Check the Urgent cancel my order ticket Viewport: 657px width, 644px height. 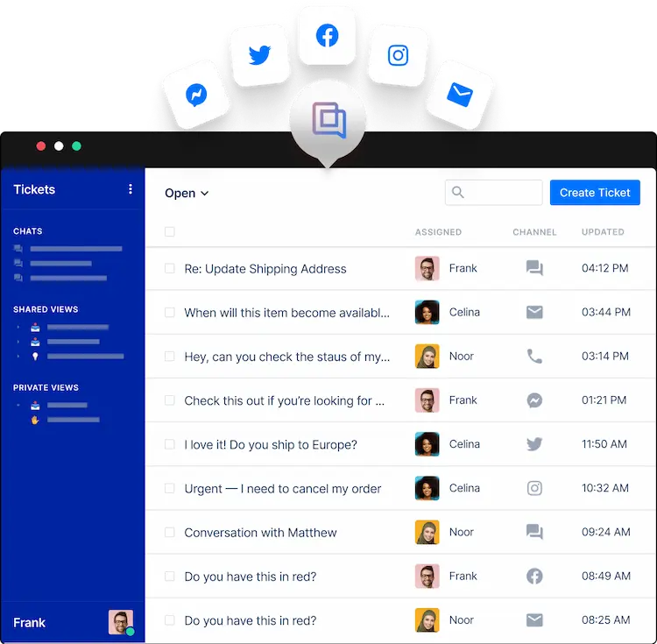tap(170, 488)
